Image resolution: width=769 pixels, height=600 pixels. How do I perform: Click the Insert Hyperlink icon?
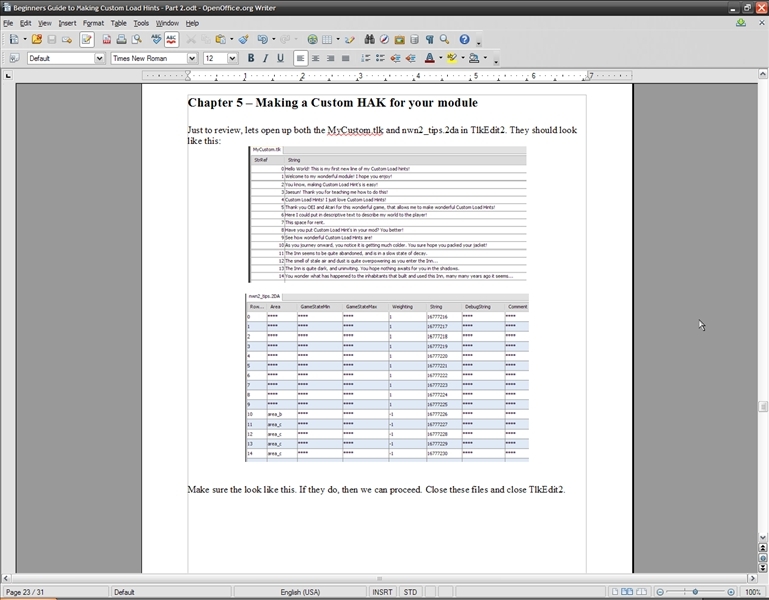coord(312,40)
